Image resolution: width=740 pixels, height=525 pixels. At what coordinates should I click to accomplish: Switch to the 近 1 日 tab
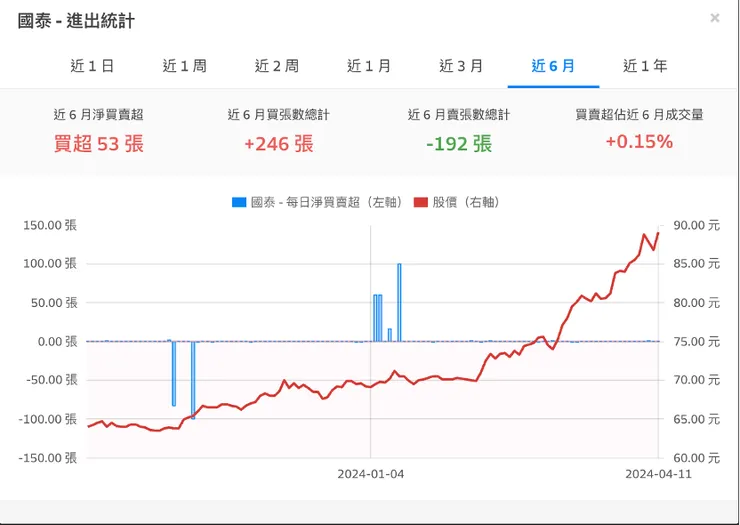click(92, 66)
